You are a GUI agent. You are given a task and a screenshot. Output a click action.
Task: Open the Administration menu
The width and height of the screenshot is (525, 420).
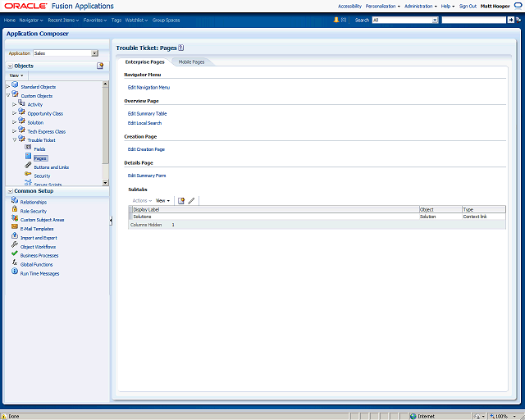pos(421,6)
